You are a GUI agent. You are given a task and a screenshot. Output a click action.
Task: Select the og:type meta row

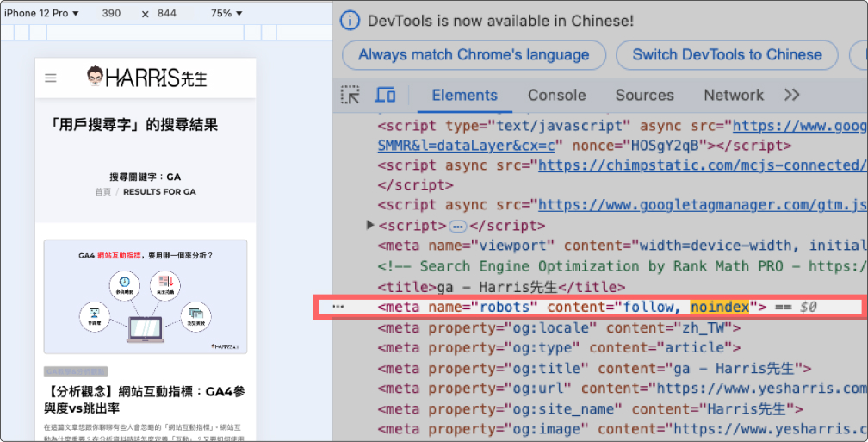tap(560, 348)
